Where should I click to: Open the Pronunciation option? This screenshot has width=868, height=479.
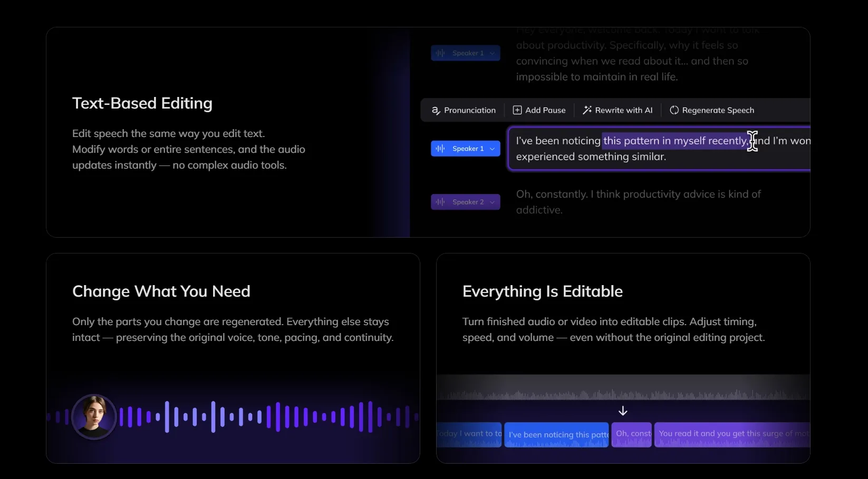click(464, 110)
